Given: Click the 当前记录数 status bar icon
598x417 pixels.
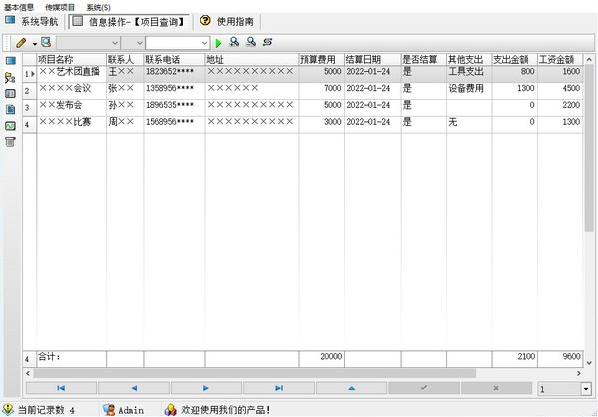Looking at the screenshot, I should coord(8,410).
